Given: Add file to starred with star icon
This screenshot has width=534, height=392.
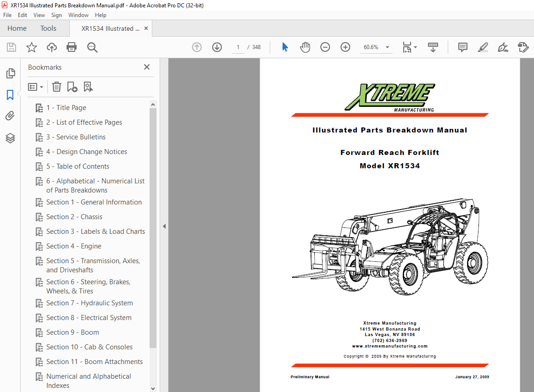Looking at the screenshot, I should click(x=32, y=47).
